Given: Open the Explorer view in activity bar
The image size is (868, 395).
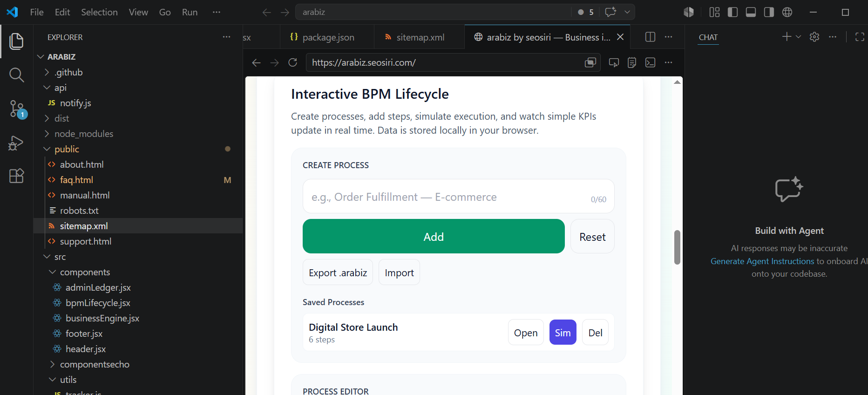Looking at the screenshot, I should 16,41.
